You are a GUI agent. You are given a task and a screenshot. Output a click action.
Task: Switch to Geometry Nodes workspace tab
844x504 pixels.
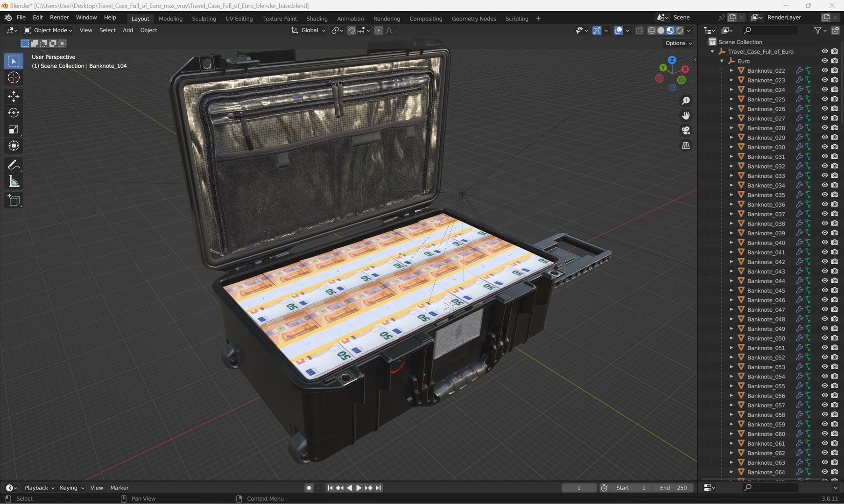474,19
